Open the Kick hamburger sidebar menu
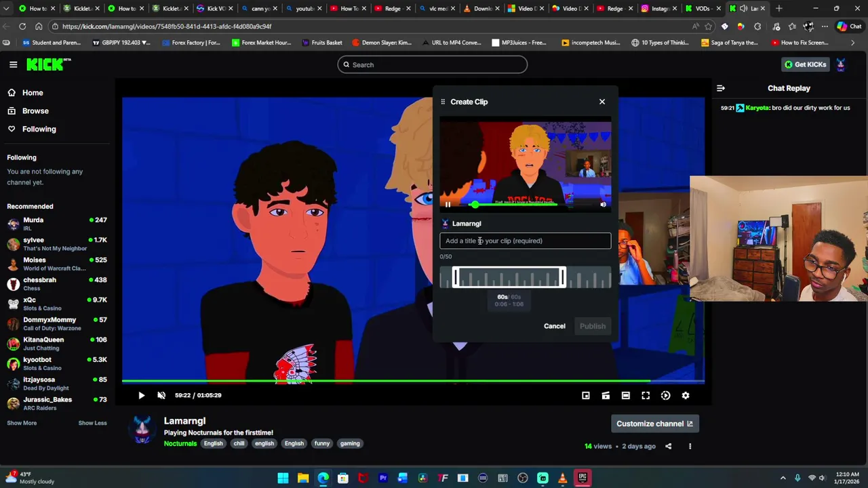This screenshot has width=868, height=488. (x=13, y=64)
